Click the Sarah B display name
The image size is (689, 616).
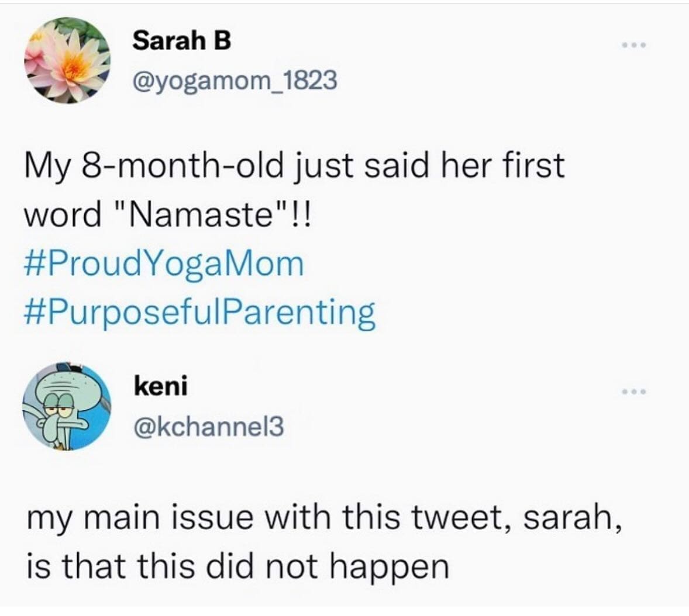[182, 40]
